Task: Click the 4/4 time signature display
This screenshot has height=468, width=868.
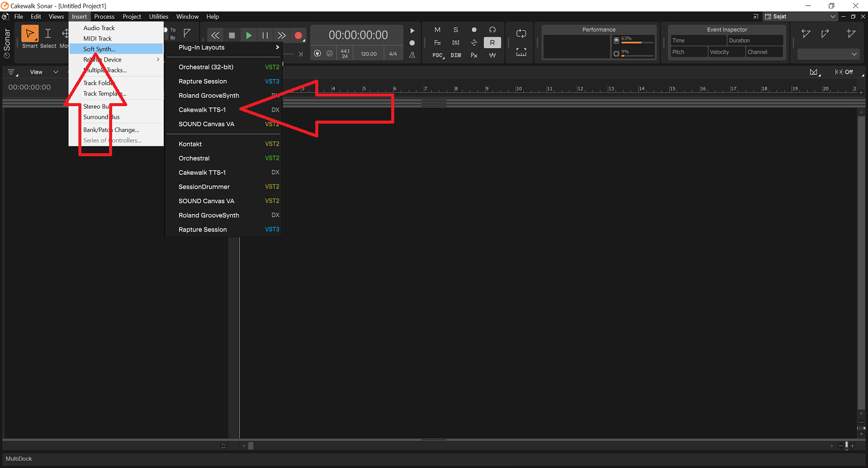Action: [x=393, y=54]
